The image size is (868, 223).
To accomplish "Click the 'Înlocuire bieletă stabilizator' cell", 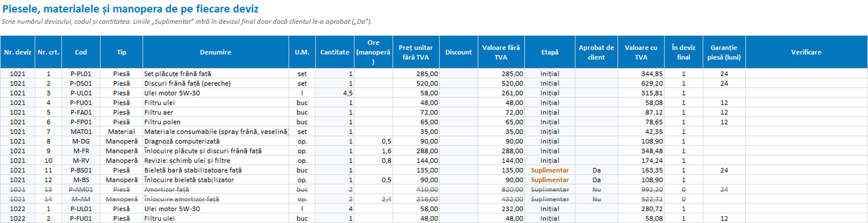I will (215, 180).
